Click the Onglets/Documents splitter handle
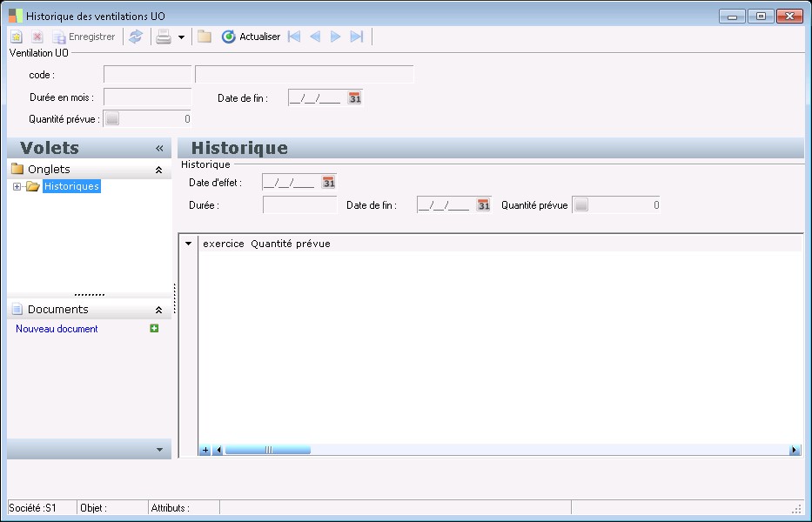The image size is (812, 522). pyautogui.click(x=89, y=295)
